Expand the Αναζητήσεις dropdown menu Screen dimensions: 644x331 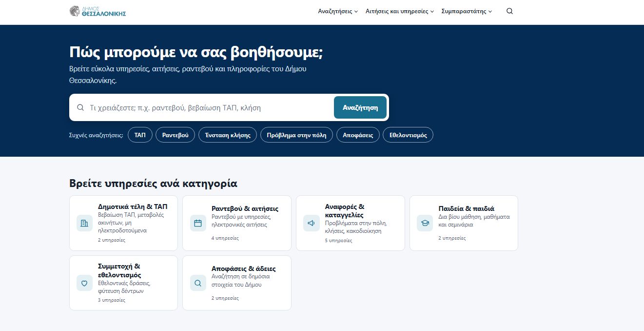pyautogui.click(x=338, y=11)
